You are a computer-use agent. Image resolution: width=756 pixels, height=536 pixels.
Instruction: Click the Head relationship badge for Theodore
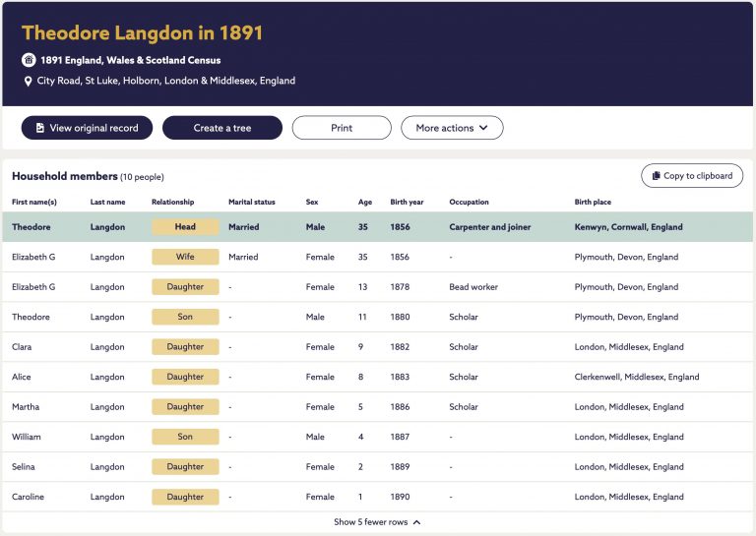click(185, 227)
